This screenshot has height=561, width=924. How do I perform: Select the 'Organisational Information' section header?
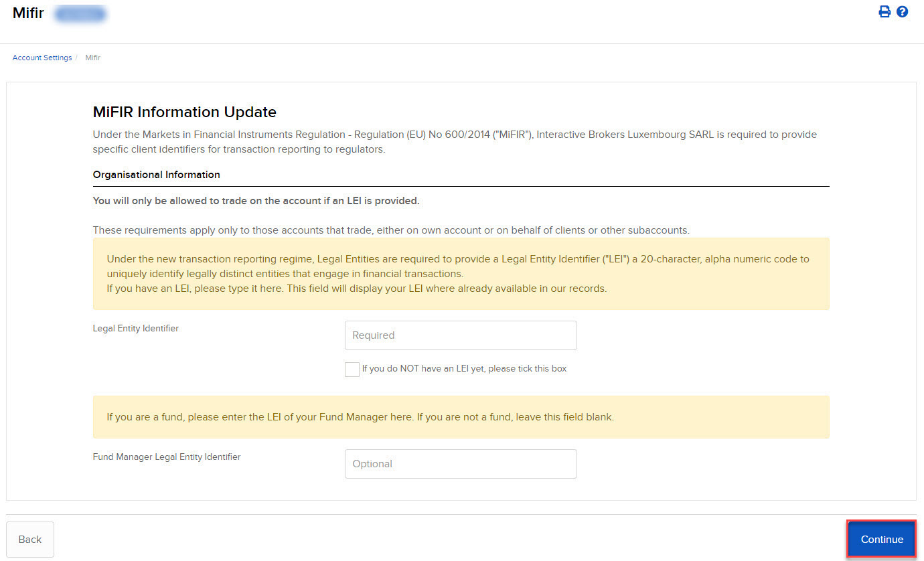157,175
